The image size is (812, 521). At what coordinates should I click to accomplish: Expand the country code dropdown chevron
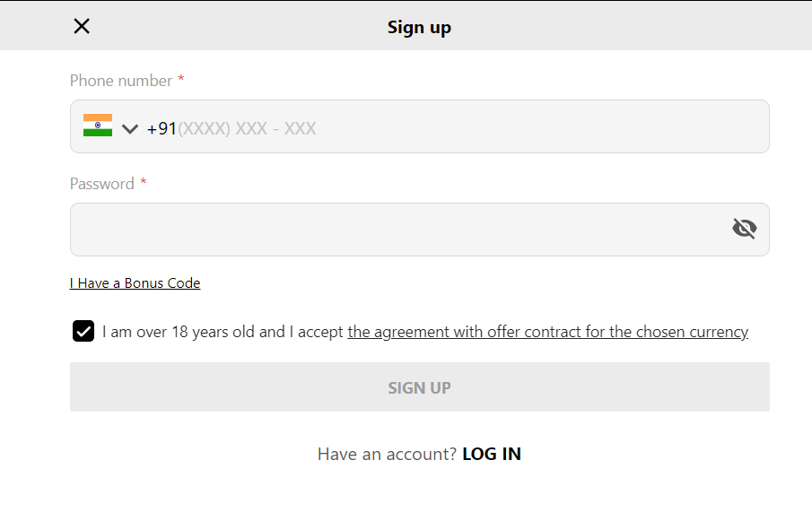tap(130, 128)
